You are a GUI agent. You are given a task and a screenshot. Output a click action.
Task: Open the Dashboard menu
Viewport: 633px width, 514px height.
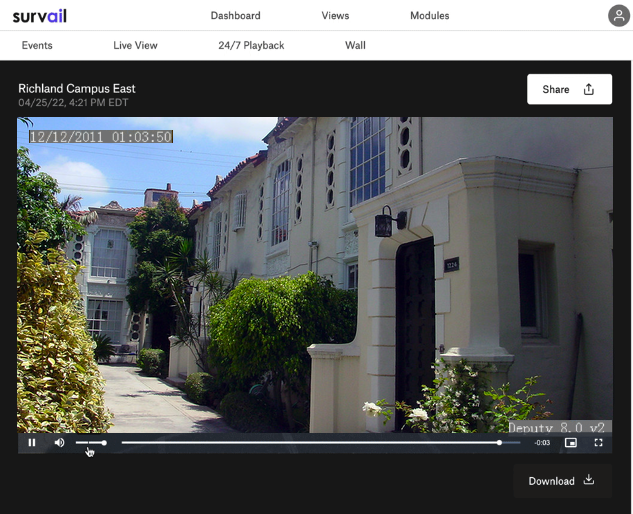coord(235,16)
